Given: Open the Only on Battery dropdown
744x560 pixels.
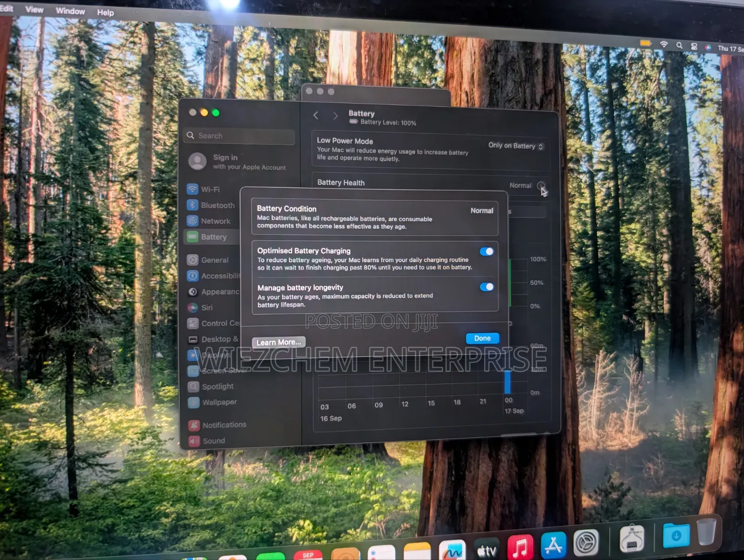Looking at the screenshot, I should coord(516,146).
